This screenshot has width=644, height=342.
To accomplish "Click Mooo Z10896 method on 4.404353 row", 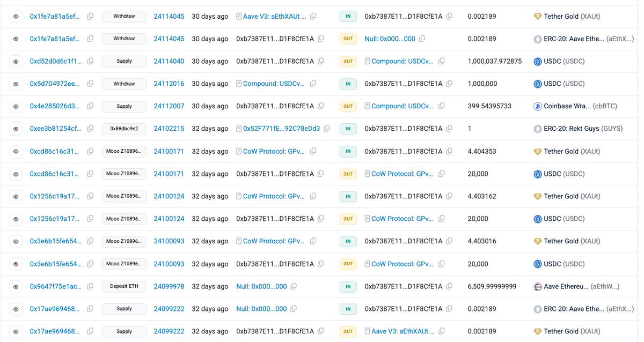I will (x=124, y=152).
